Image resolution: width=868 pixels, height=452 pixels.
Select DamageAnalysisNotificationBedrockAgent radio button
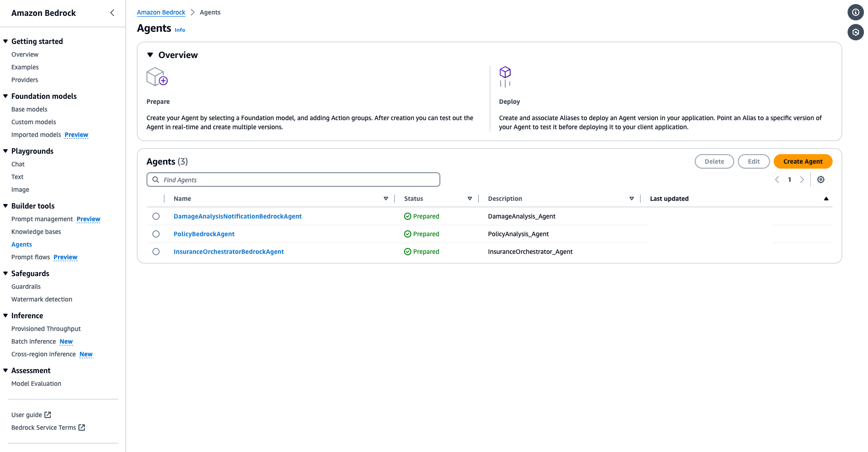(x=156, y=216)
